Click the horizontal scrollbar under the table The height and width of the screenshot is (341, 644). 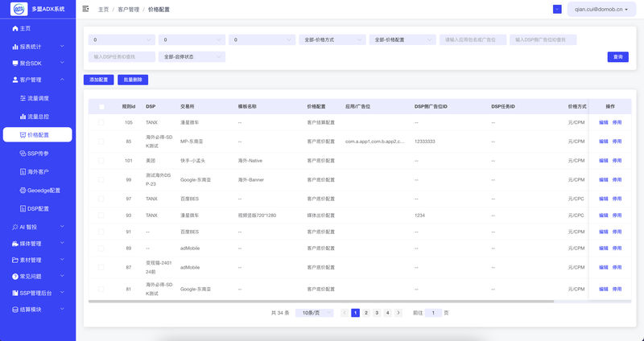tap(322, 302)
